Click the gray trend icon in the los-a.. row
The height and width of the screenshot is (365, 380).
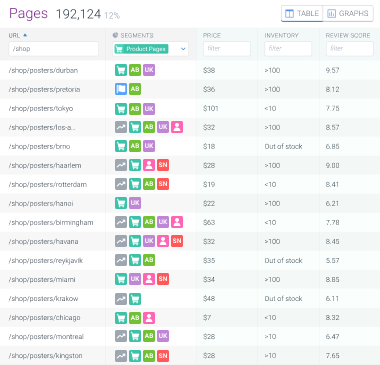[x=121, y=127]
